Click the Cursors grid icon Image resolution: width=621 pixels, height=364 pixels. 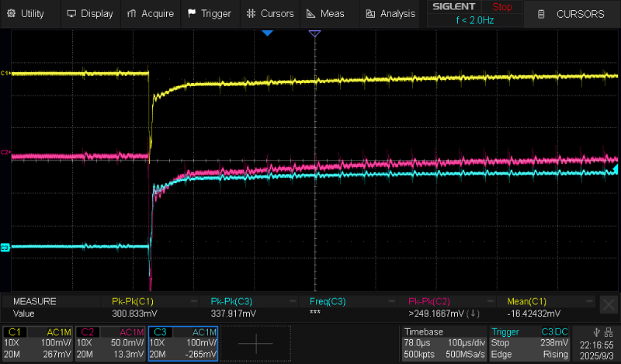(x=250, y=13)
